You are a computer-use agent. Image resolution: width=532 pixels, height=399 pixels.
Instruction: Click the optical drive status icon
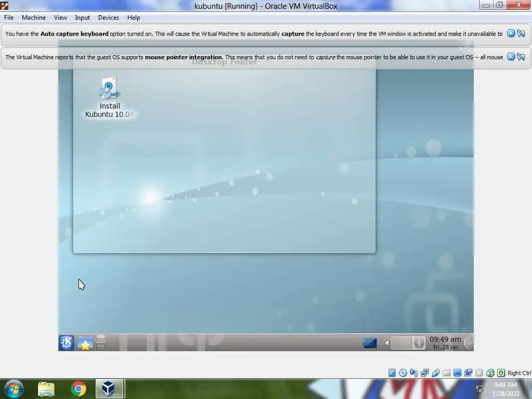click(x=403, y=373)
